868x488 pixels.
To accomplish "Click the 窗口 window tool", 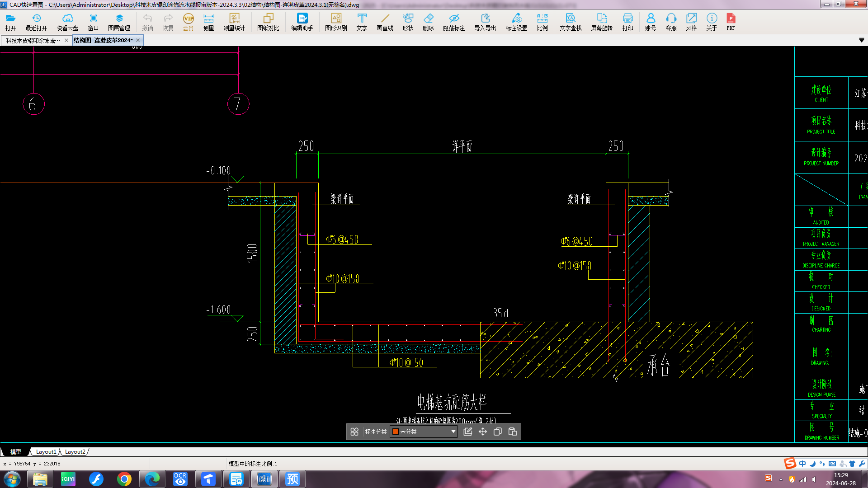I will point(93,22).
